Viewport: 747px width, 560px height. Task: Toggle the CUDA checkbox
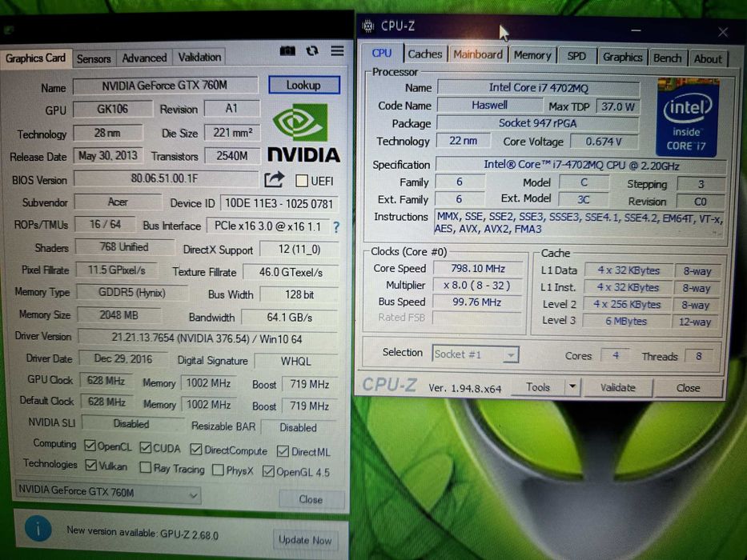point(146,448)
